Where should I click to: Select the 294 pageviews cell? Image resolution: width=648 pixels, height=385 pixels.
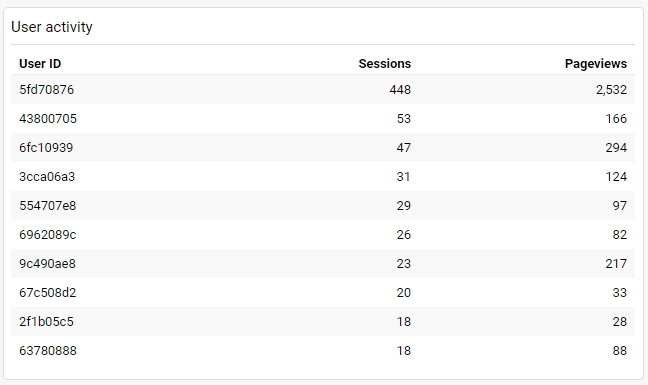coord(616,147)
